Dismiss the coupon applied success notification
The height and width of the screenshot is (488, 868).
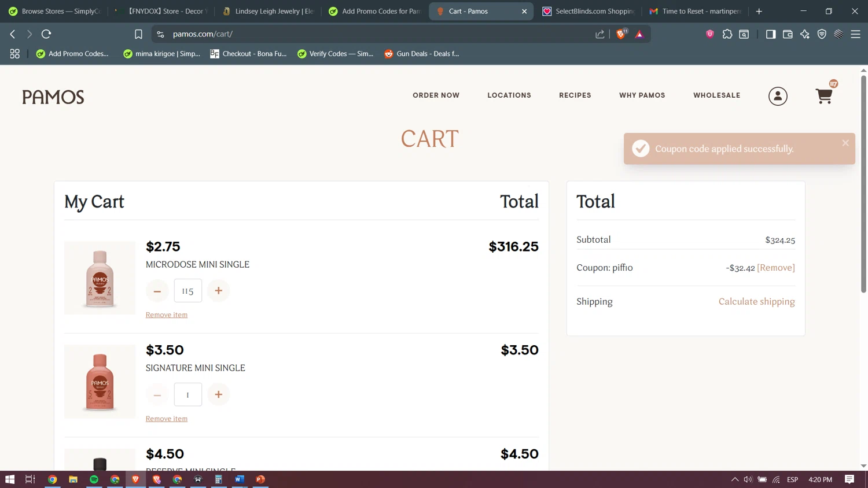[845, 143]
